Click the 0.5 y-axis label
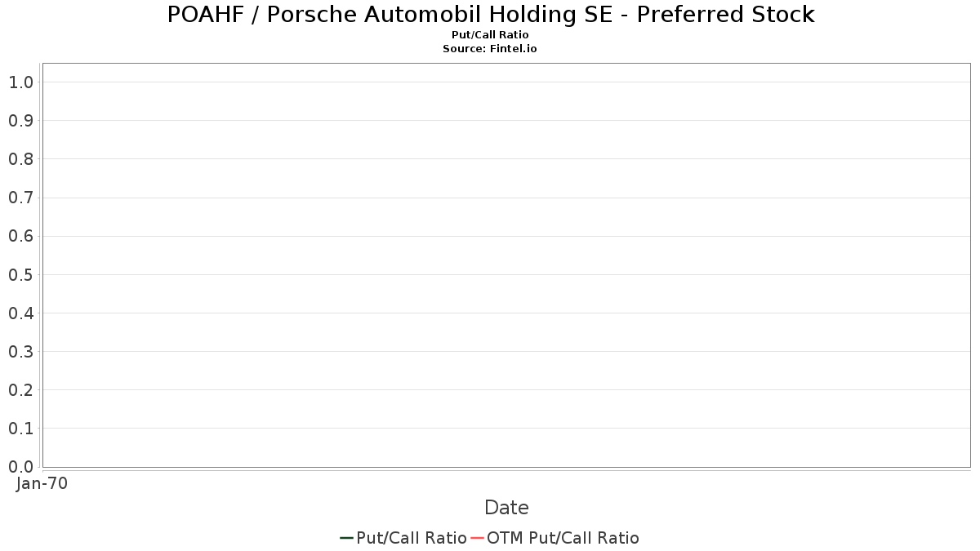 (x=20, y=274)
